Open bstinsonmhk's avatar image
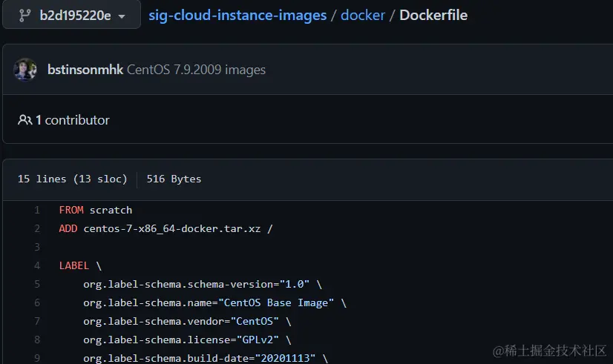Screen dimensions: 613x364 (x=25, y=70)
